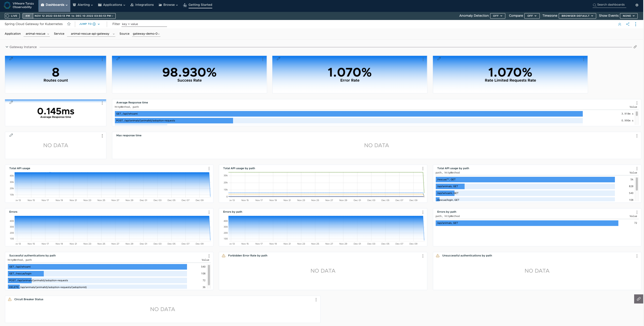Open the Dashboards menu
This screenshot has width=644, height=326.
point(54,5)
